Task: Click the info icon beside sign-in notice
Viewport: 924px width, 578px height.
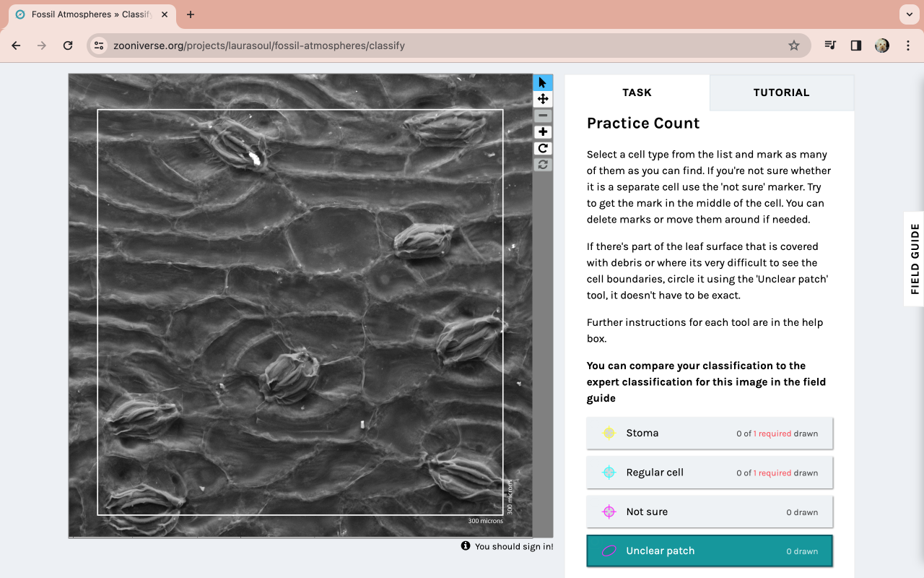Action: [x=466, y=545]
